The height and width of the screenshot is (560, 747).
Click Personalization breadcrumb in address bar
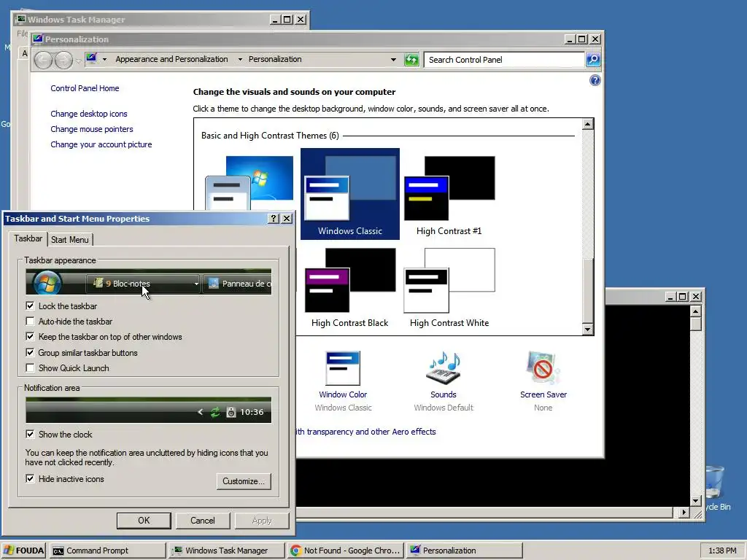[x=275, y=59]
